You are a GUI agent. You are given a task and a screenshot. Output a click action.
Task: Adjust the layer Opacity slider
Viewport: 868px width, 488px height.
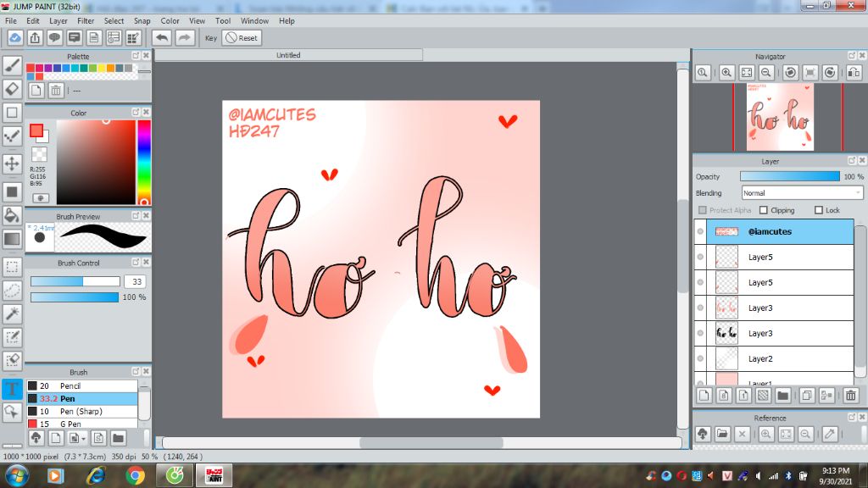790,176
